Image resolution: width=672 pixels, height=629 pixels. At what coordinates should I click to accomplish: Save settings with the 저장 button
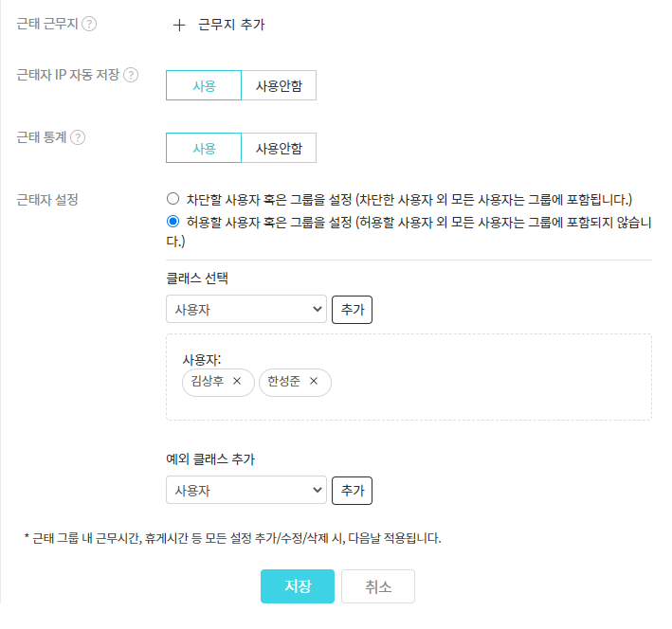[298, 586]
